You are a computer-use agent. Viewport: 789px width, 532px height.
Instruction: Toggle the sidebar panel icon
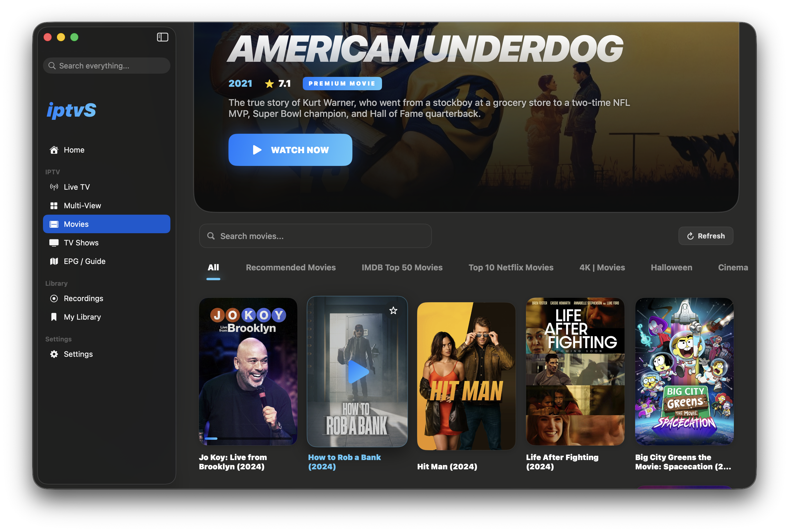pos(163,37)
